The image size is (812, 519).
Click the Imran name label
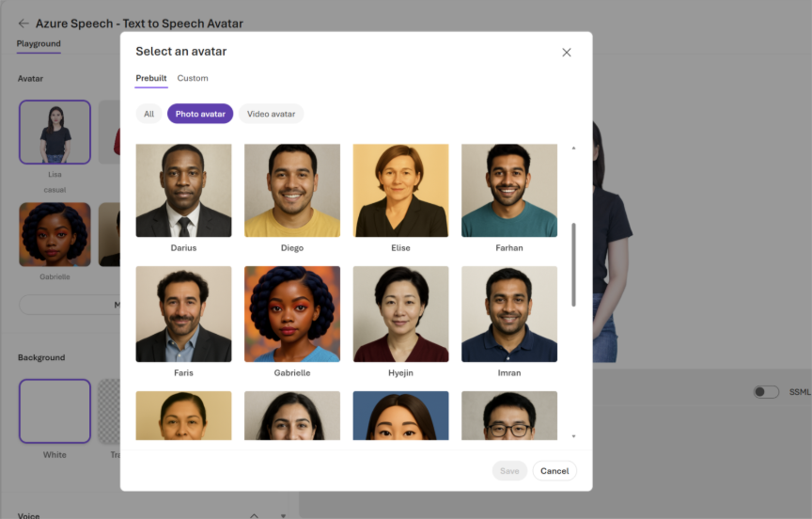tap(509, 373)
